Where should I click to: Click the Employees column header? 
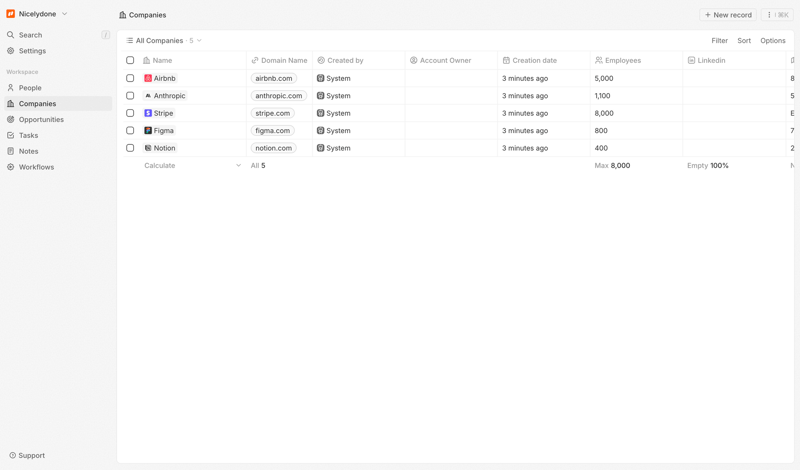pyautogui.click(x=636, y=60)
